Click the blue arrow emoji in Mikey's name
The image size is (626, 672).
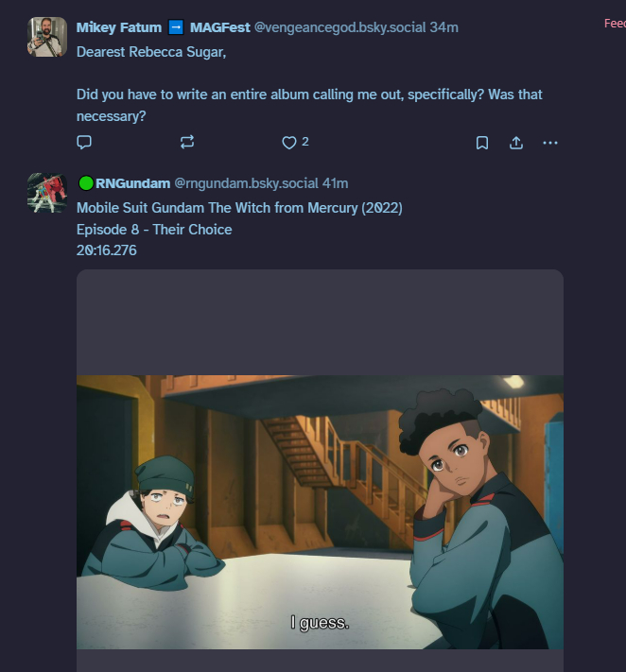coord(176,27)
